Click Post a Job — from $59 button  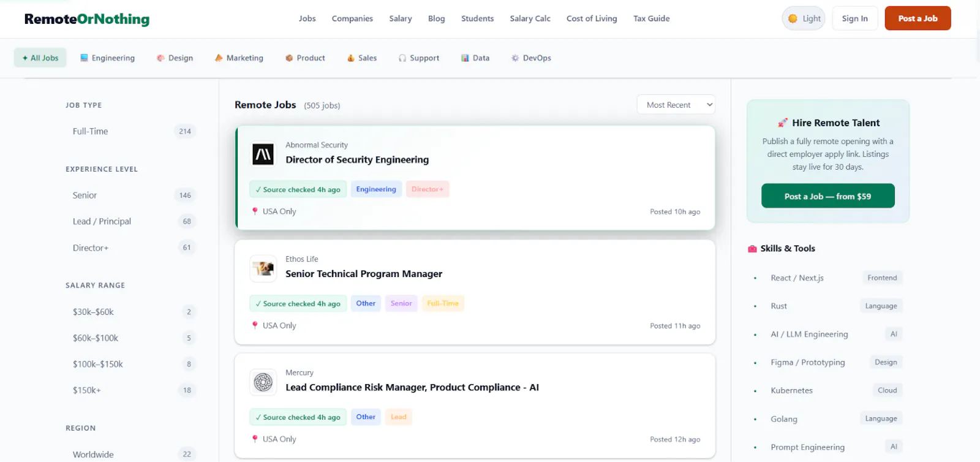click(827, 196)
